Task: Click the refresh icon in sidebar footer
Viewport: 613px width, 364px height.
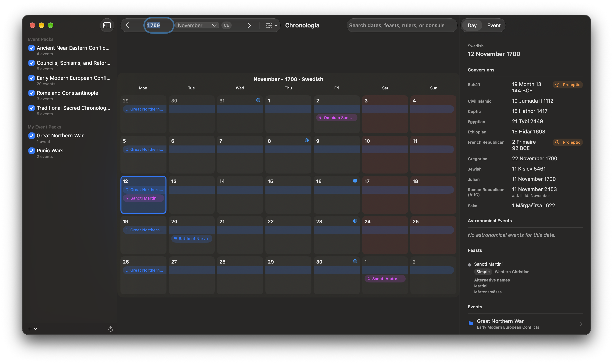Action: coord(110,329)
